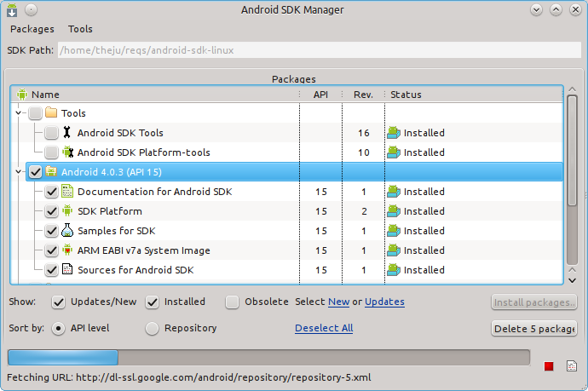Click the New link to select new packages
Screen dimensions: 588x391
338,302
